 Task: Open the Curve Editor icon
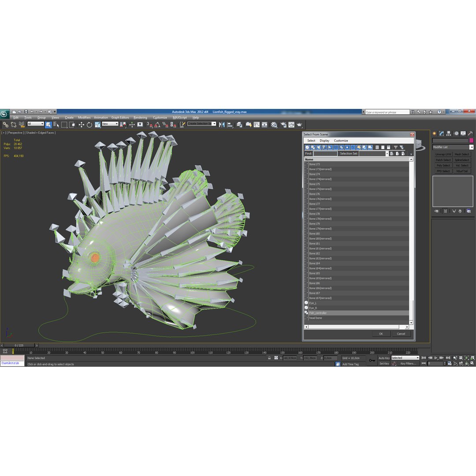pyautogui.click(x=257, y=124)
